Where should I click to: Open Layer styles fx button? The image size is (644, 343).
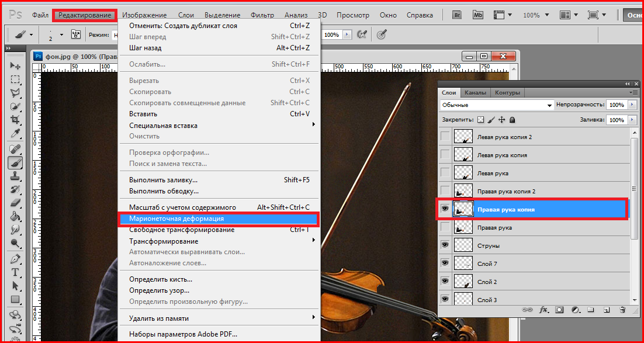(543, 310)
